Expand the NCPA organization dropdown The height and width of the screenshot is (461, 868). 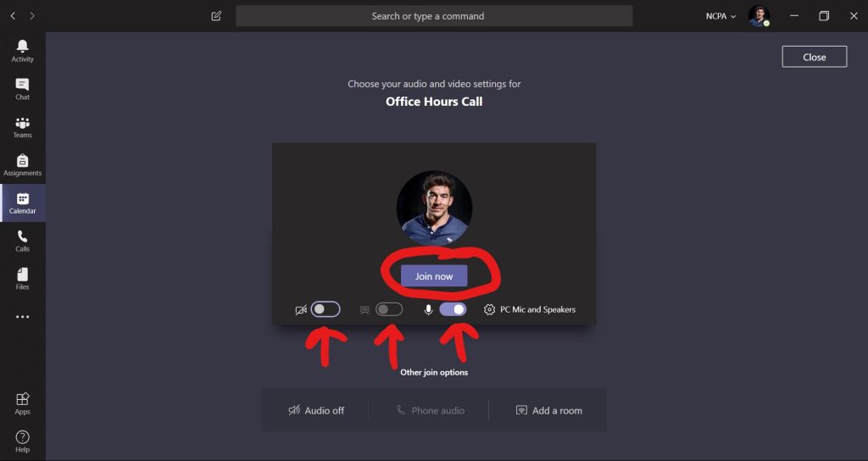pos(721,16)
